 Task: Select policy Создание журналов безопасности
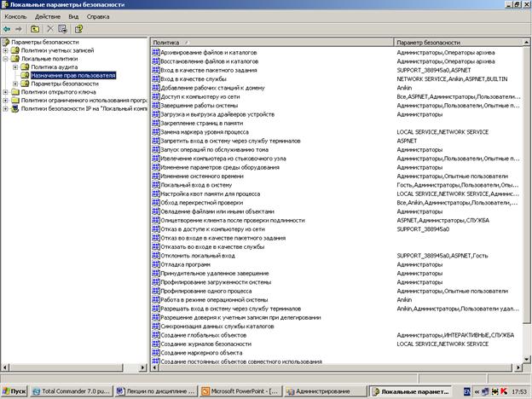pos(206,344)
